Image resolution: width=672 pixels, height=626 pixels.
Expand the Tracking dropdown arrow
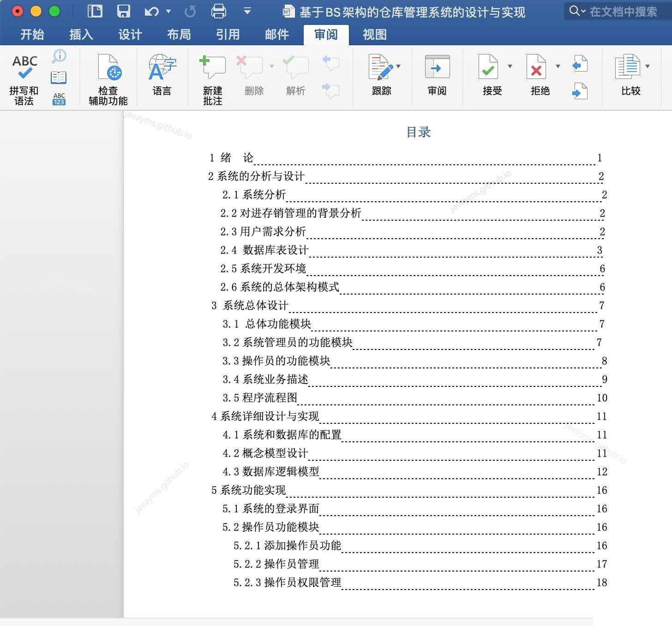pyautogui.click(x=398, y=66)
